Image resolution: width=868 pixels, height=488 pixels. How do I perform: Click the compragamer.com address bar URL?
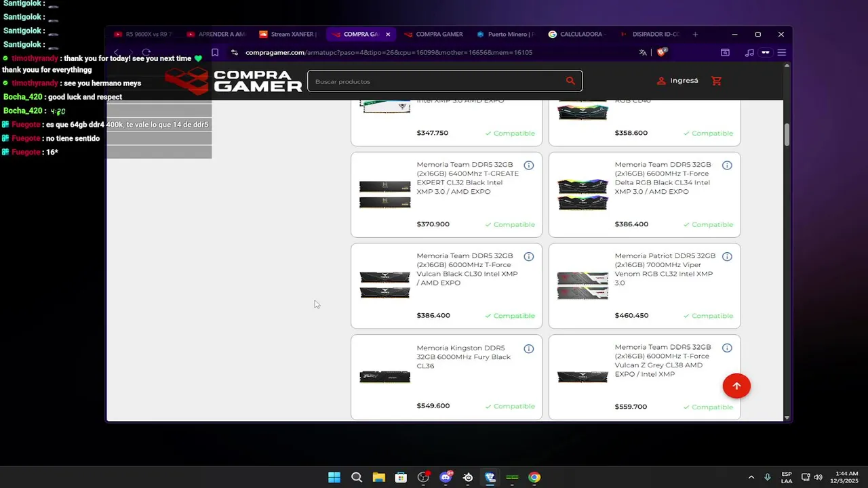tap(389, 52)
